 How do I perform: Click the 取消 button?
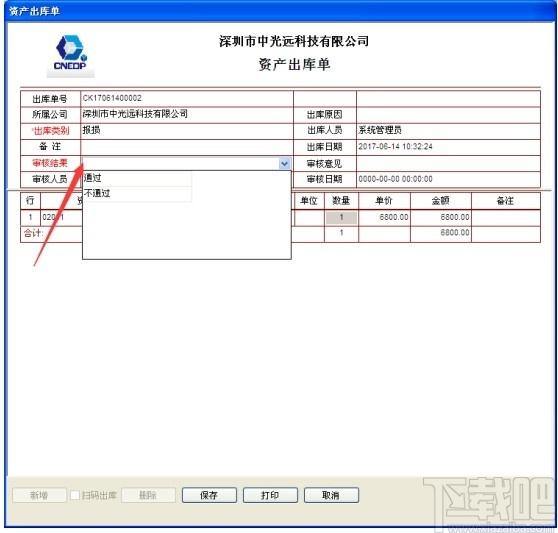pos(331,495)
